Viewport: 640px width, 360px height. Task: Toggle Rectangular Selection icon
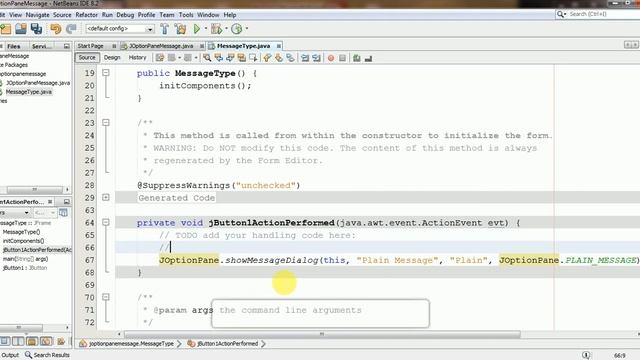pyautogui.click(x=253, y=58)
